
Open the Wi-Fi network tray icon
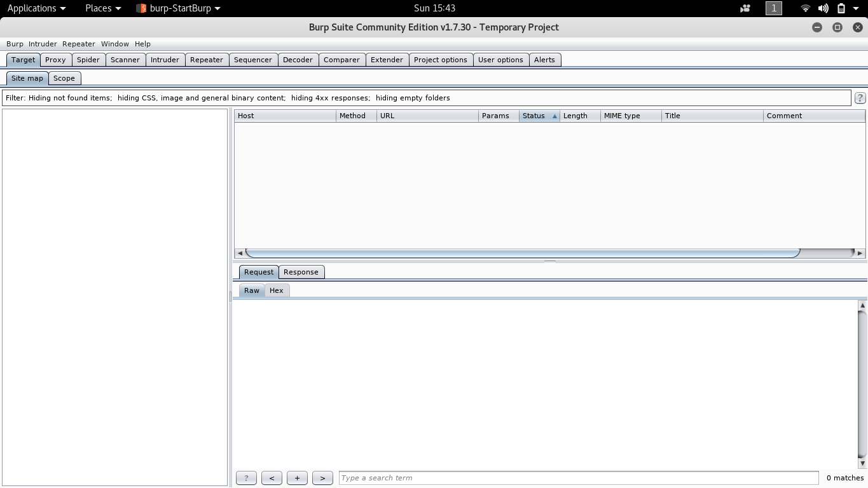click(x=805, y=8)
